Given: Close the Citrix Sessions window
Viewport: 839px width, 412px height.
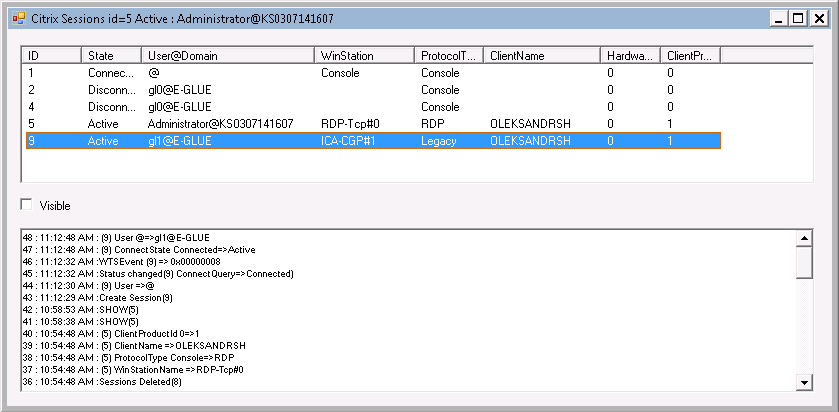Looking at the screenshot, I should 818,19.
